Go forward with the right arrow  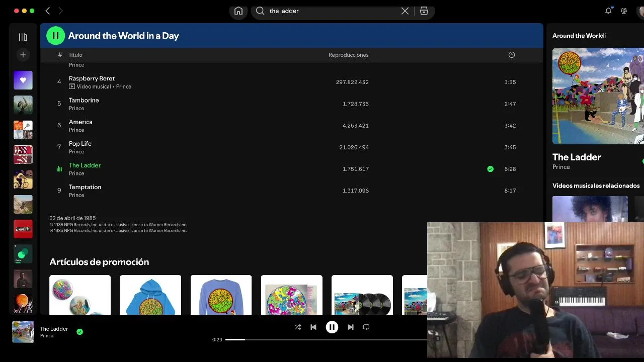61,11
